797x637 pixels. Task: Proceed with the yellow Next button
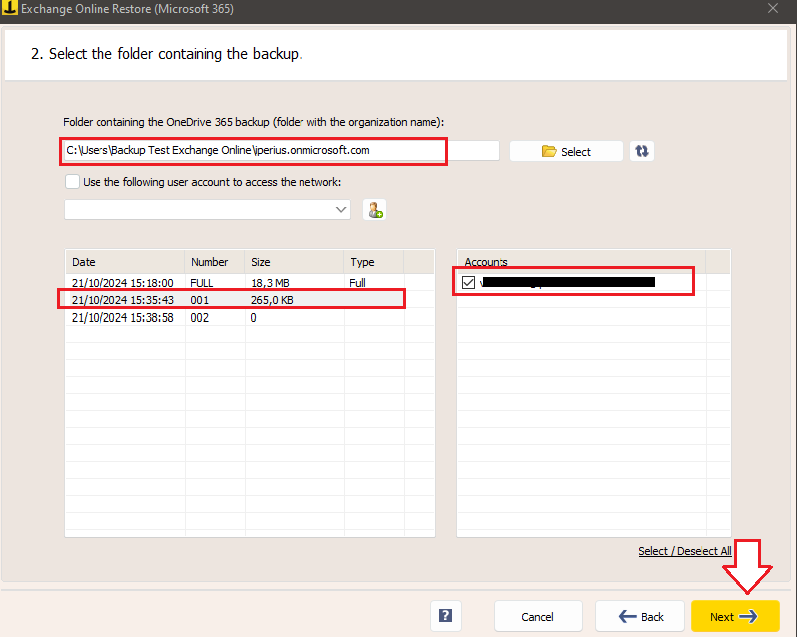[x=735, y=617]
